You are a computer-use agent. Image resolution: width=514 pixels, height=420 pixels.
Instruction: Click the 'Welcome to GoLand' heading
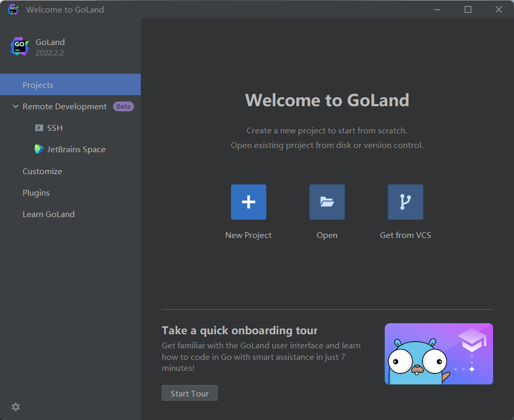327,100
